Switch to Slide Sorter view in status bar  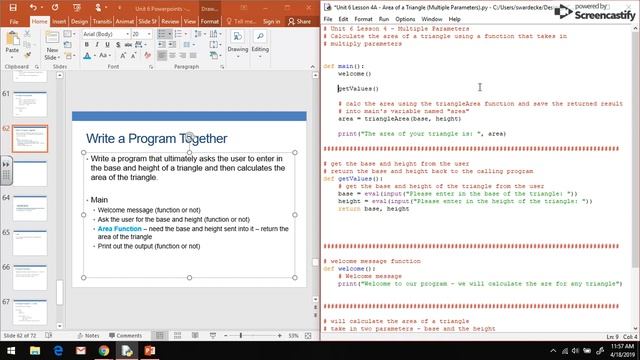(x=177, y=336)
